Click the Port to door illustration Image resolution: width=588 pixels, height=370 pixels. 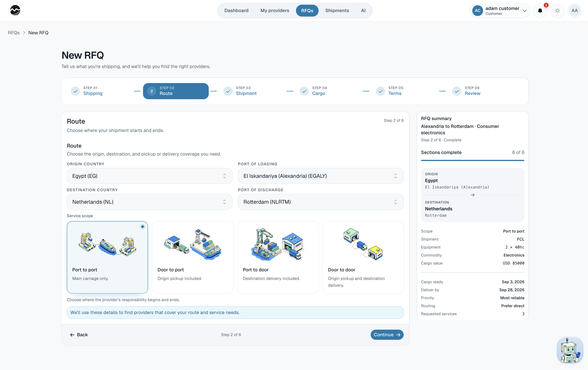pyautogui.click(x=278, y=244)
